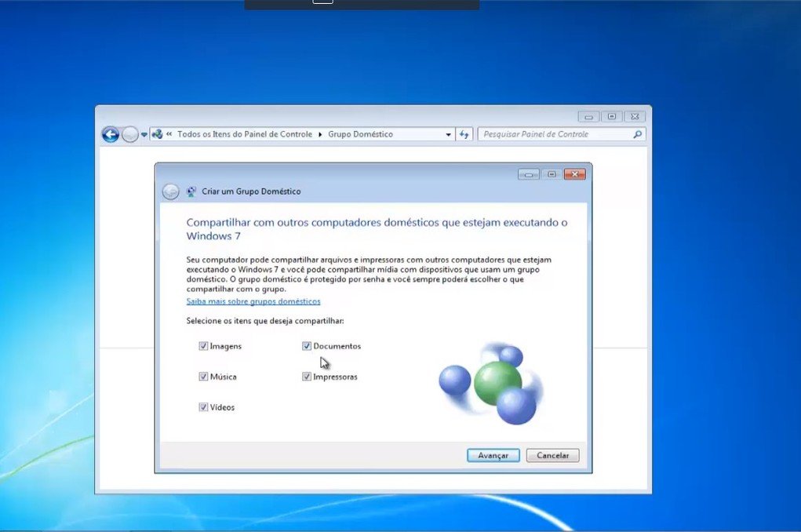Select Todos os Itens do Painel de Controle

(x=244, y=134)
